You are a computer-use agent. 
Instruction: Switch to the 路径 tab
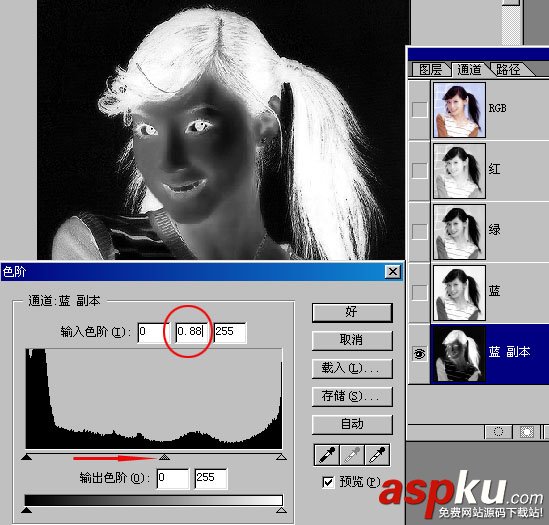(508, 69)
